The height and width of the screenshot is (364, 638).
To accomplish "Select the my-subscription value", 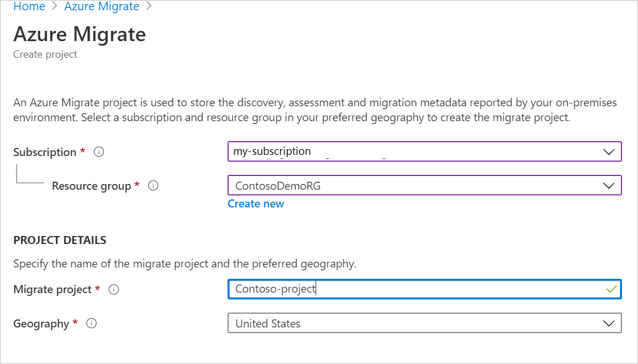I will [272, 151].
